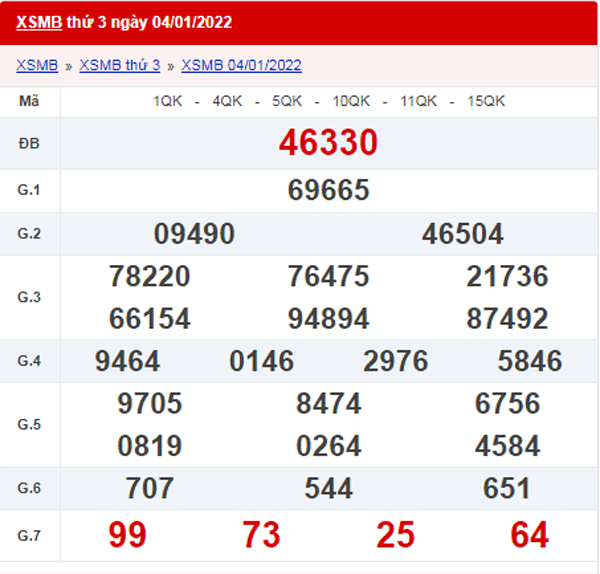
Task: Click second prize number 46504
Action: [x=462, y=234]
